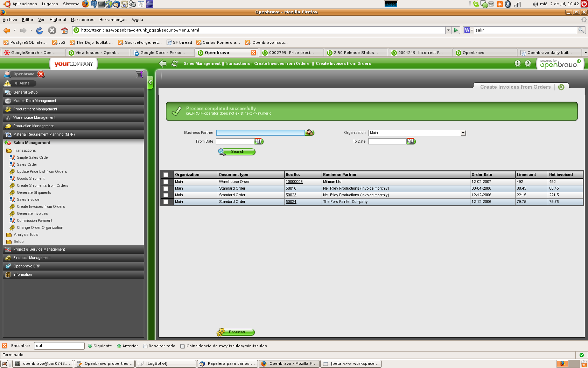Screen dimensions: 588x368
Task: Open the Goods Shipment menu item
Action: [31, 179]
